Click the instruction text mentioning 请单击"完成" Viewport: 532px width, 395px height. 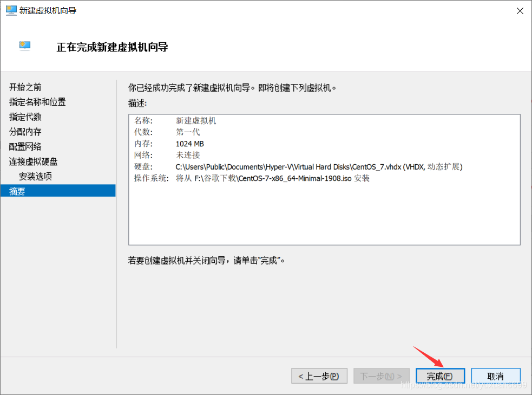[206, 261]
